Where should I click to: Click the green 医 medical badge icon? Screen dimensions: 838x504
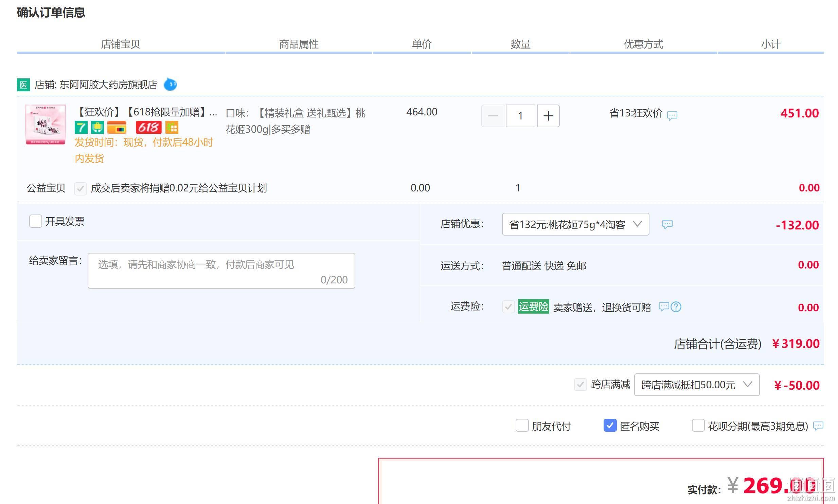[23, 85]
